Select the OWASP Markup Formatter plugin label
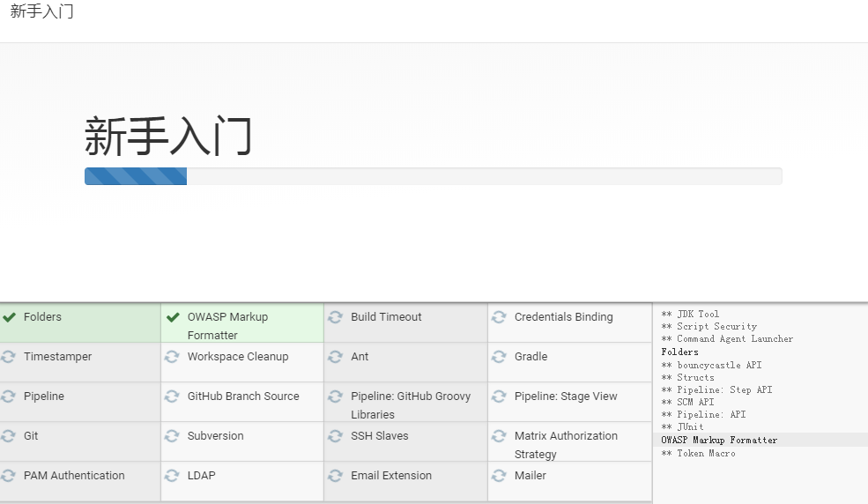The height and width of the screenshot is (504, 868). pos(227,326)
